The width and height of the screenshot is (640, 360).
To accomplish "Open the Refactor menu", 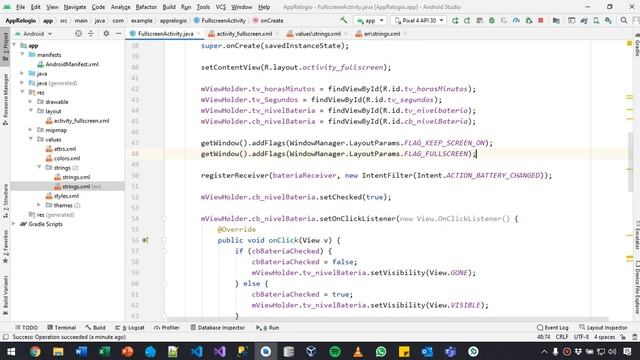I will [x=146, y=7].
